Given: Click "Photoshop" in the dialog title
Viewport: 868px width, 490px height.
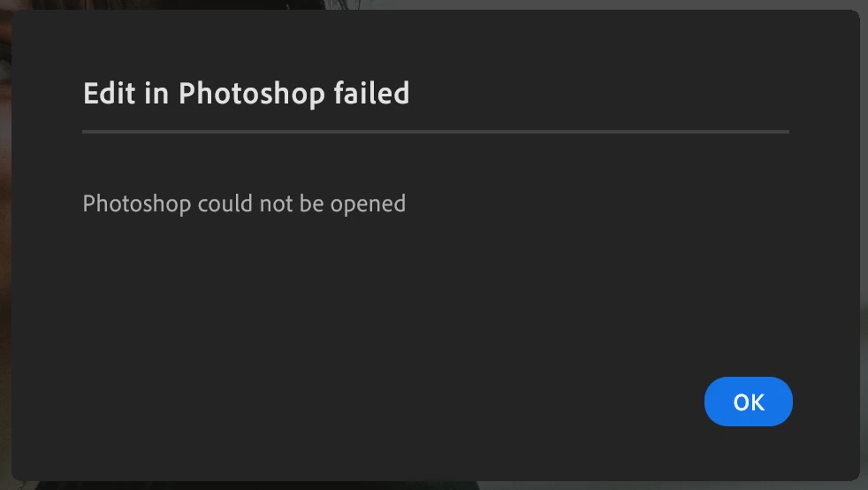Looking at the screenshot, I should (x=251, y=94).
